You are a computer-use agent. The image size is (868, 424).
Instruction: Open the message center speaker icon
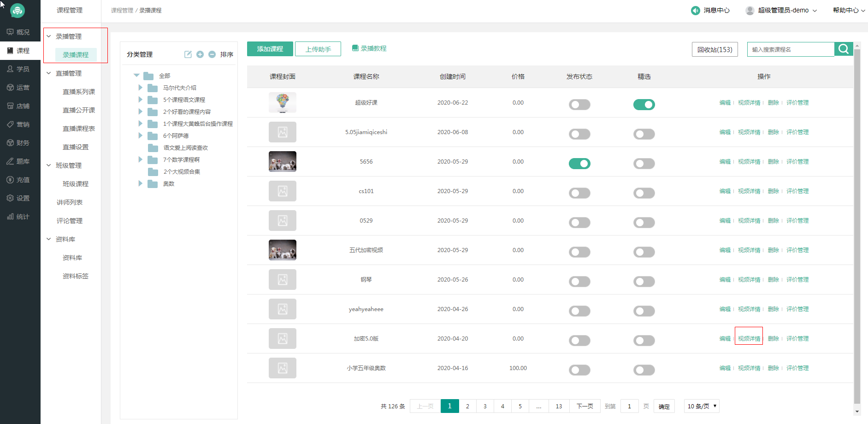[x=695, y=10]
